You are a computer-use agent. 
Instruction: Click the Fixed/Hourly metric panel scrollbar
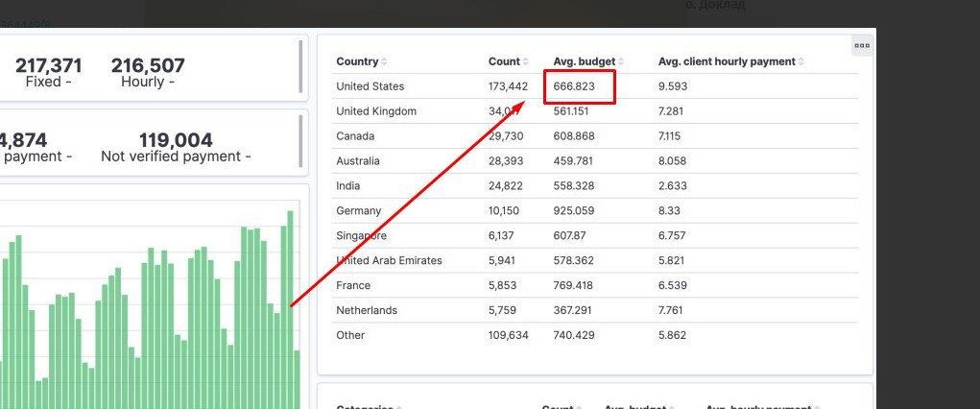[301, 66]
